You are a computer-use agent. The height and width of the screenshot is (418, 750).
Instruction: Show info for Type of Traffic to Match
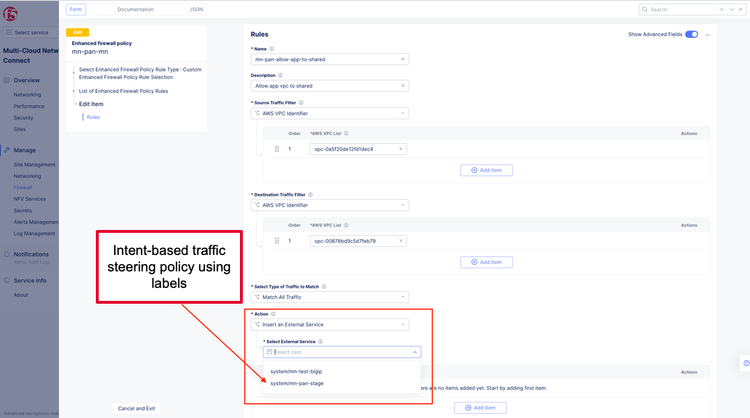pos(324,287)
